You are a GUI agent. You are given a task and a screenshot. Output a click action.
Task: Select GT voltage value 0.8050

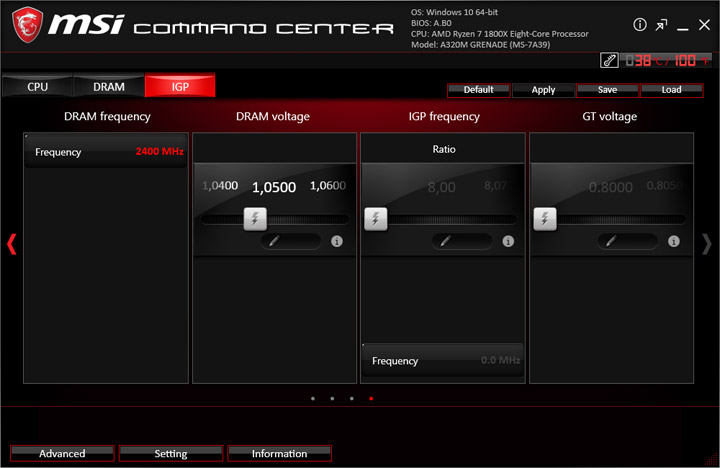pos(664,186)
